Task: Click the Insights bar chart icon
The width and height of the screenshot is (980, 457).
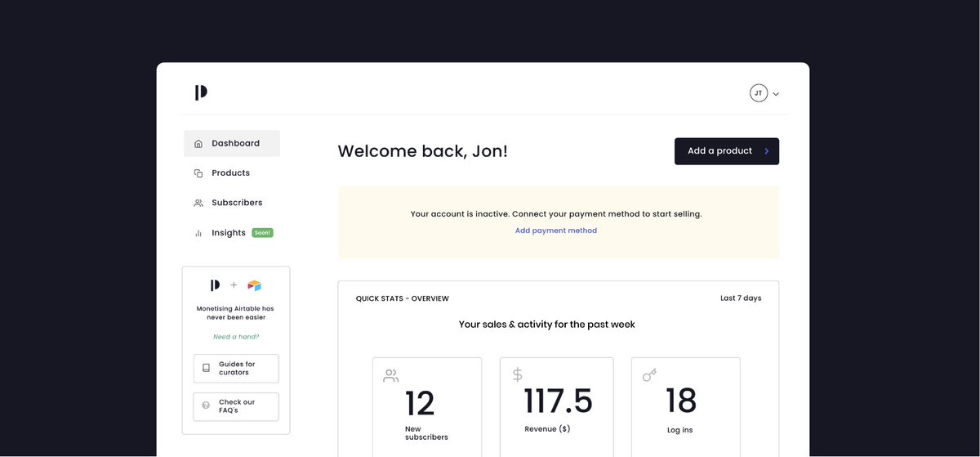Action: tap(198, 233)
